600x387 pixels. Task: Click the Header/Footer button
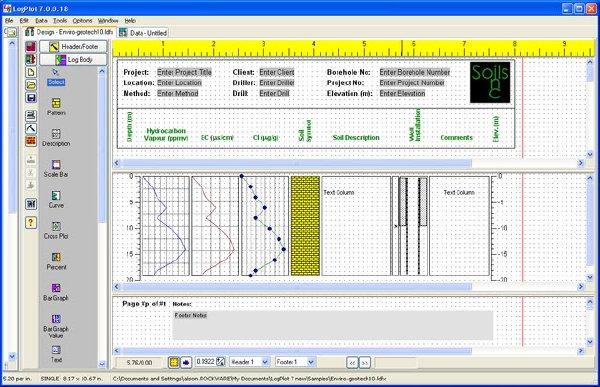tap(73, 46)
